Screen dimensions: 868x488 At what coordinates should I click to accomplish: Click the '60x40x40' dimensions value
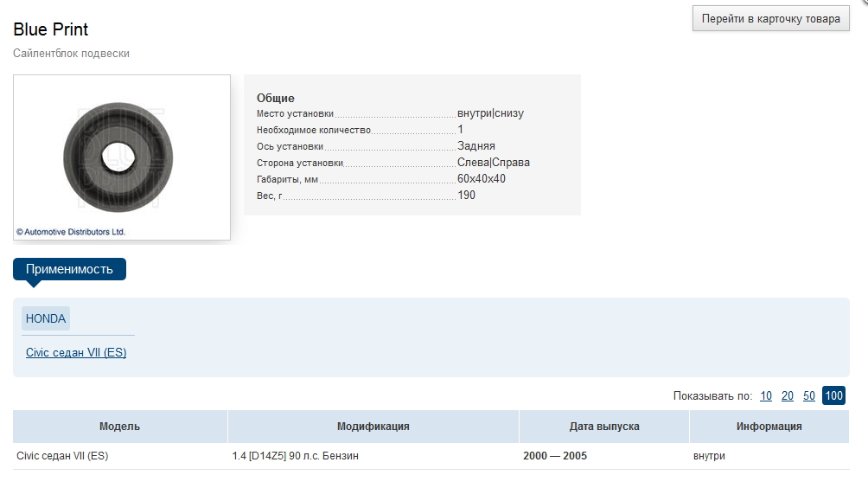coord(481,178)
